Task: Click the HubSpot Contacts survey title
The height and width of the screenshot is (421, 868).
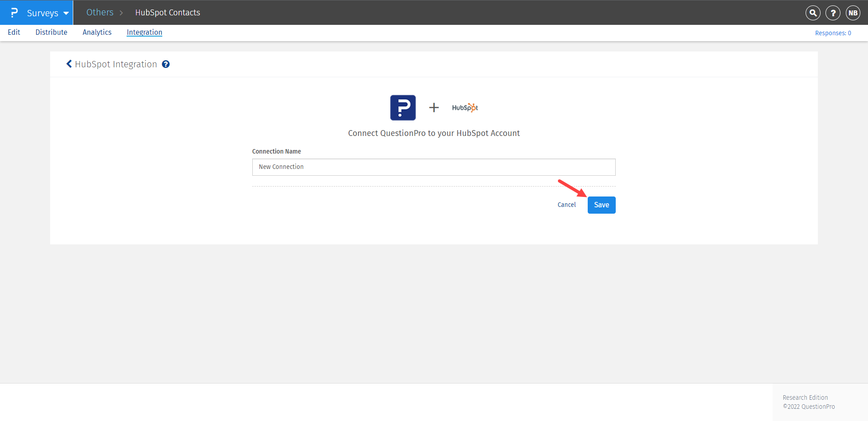Action: pos(167,13)
